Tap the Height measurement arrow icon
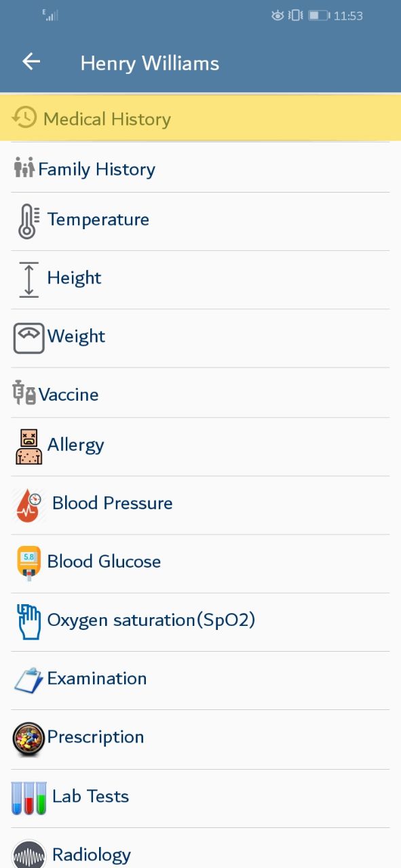The height and width of the screenshot is (868, 401). pyautogui.click(x=28, y=279)
